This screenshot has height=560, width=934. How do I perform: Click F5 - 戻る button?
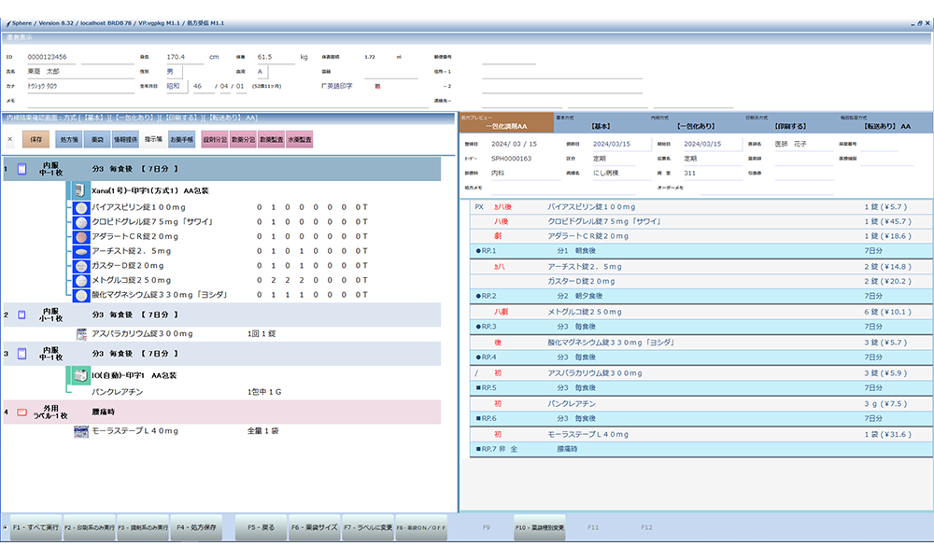coord(261,528)
